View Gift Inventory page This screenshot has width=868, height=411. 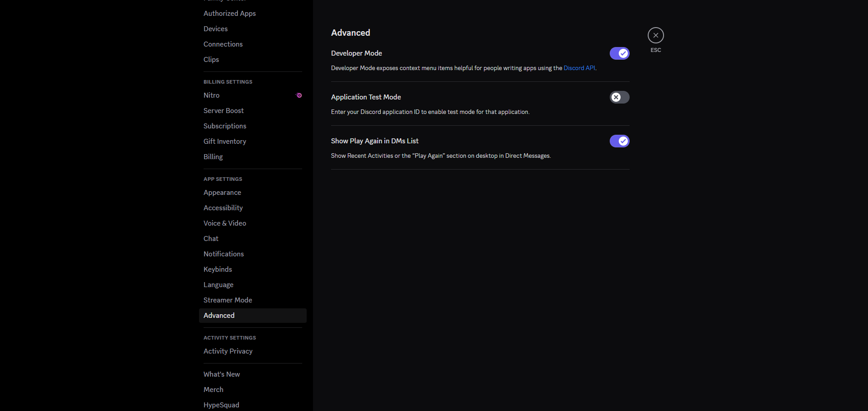click(x=252, y=142)
